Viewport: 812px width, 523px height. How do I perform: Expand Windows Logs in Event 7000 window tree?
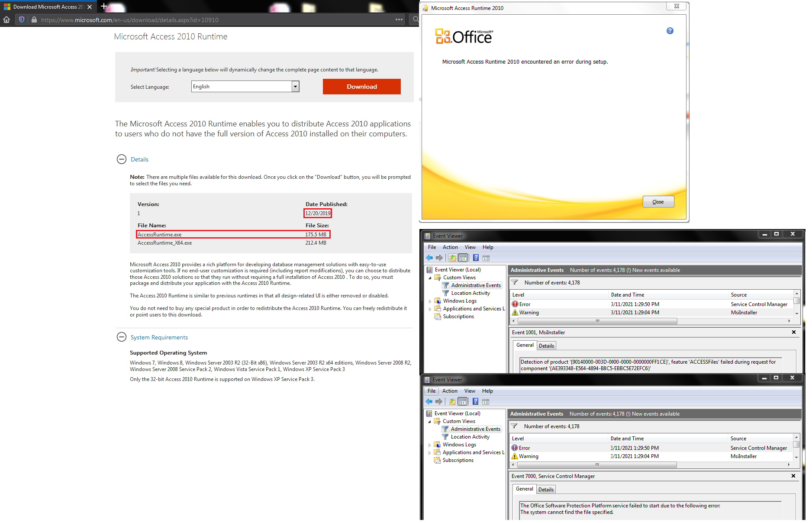(x=429, y=445)
